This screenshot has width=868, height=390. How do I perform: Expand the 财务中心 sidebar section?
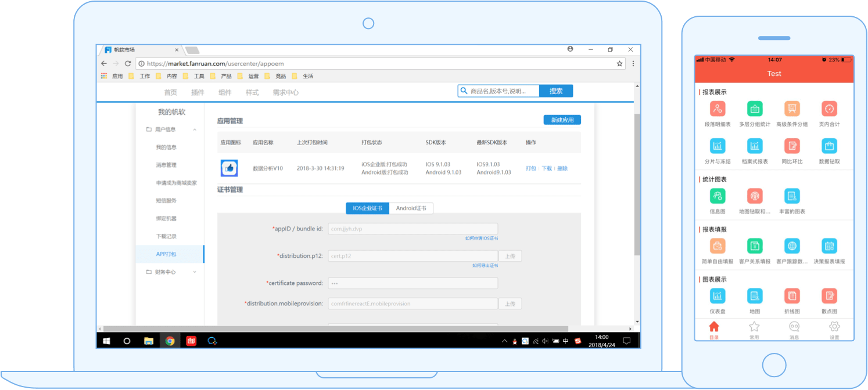195,272
